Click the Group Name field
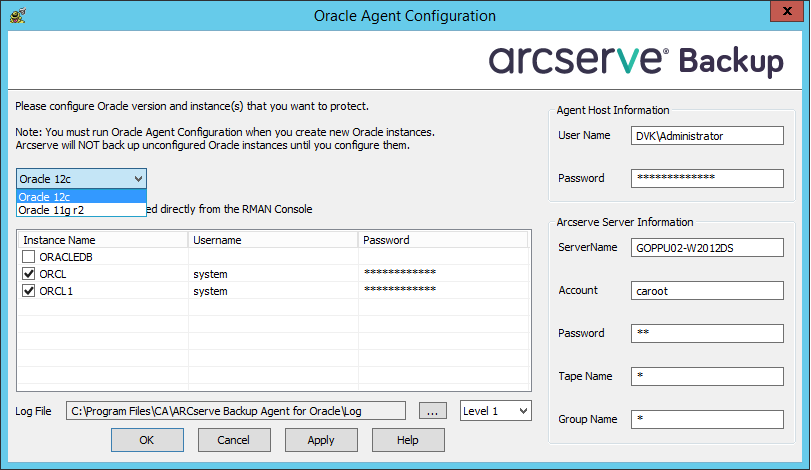The height and width of the screenshot is (470, 811). coord(707,419)
